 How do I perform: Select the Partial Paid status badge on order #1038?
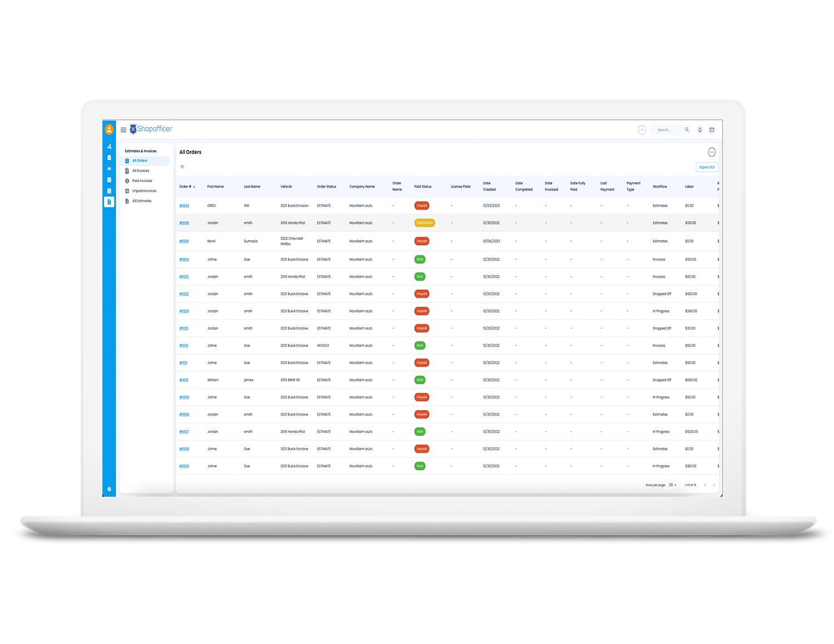424,223
